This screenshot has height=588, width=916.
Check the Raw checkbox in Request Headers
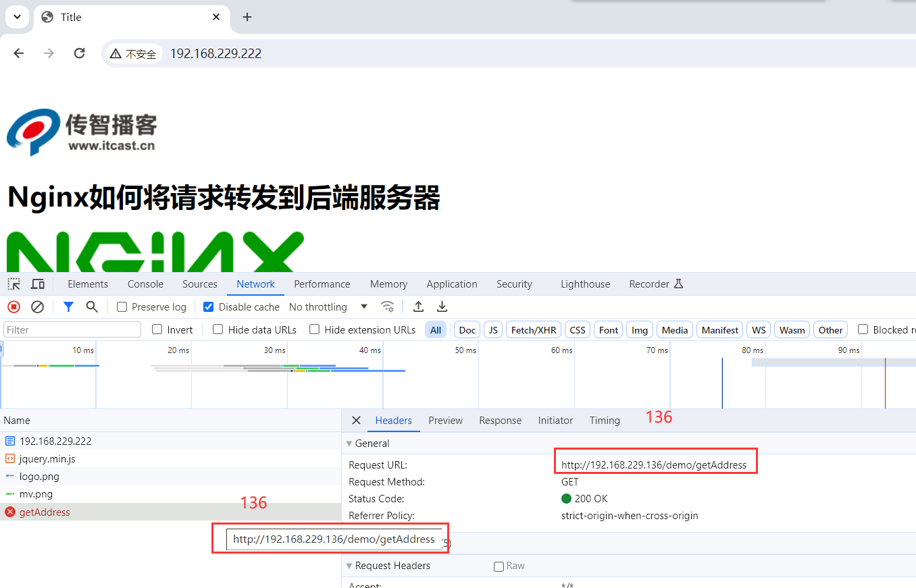click(499, 566)
